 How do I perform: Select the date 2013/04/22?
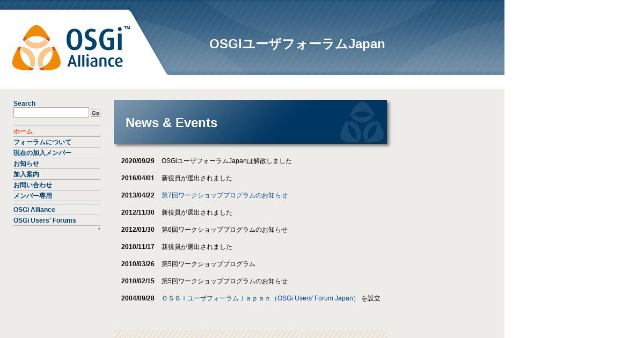[138, 195]
